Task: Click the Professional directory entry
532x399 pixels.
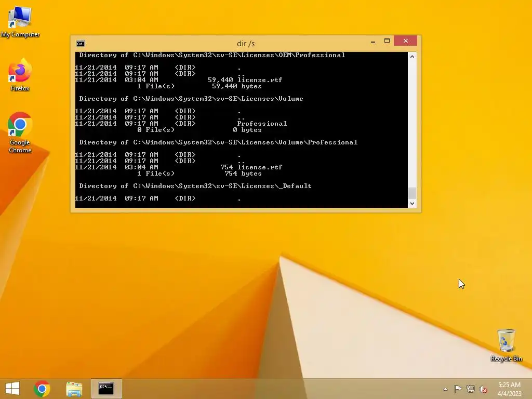Action: coord(181,124)
